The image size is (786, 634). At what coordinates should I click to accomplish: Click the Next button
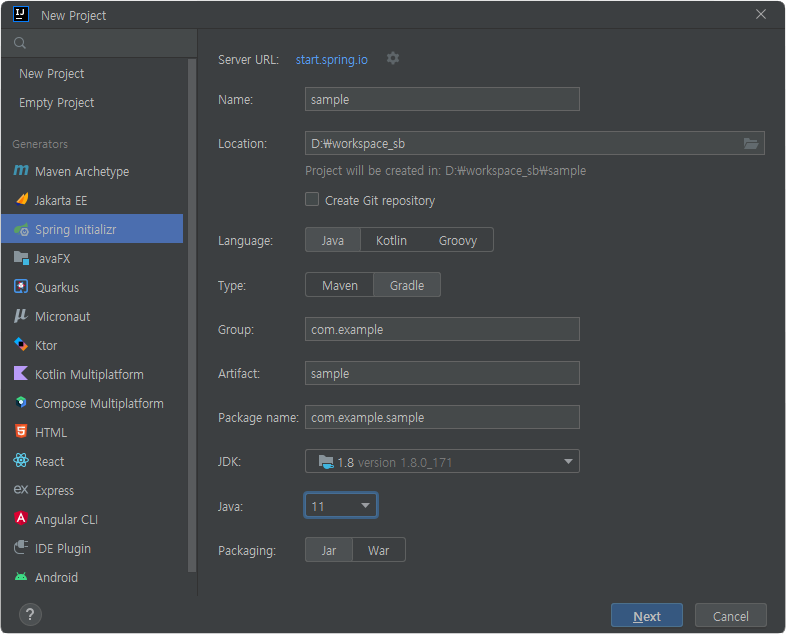click(x=647, y=615)
